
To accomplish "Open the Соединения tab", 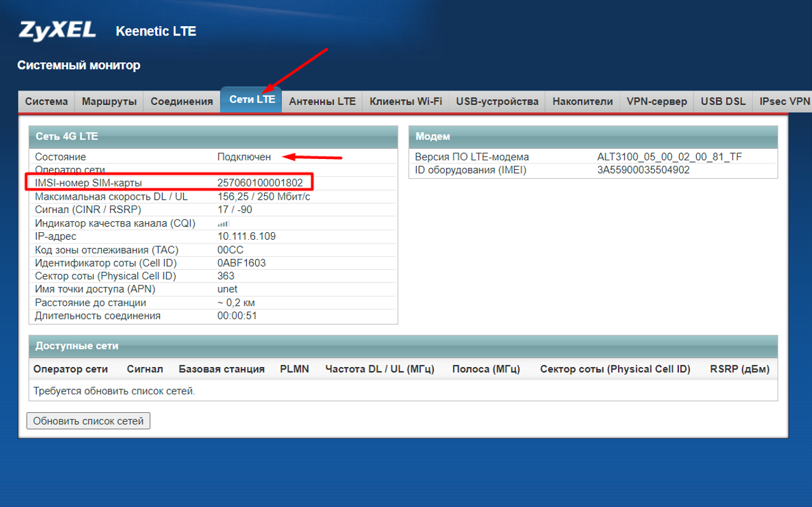I will pos(181,101).
